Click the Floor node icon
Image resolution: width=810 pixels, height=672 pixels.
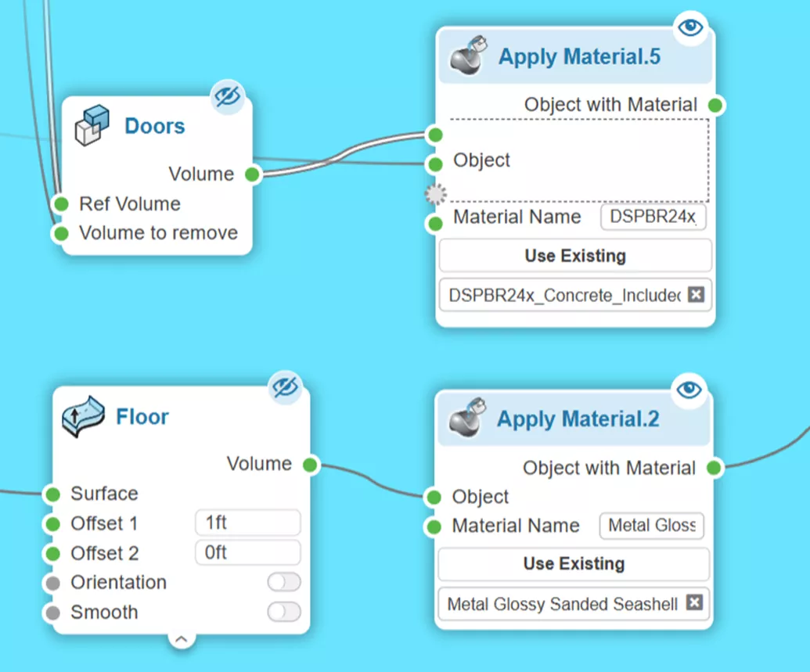(x=82, y=417)
